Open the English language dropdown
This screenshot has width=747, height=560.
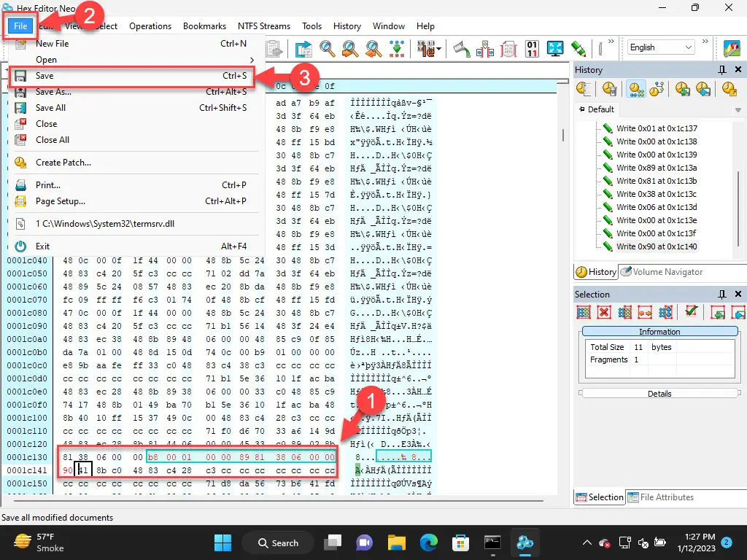pos(661,47)
